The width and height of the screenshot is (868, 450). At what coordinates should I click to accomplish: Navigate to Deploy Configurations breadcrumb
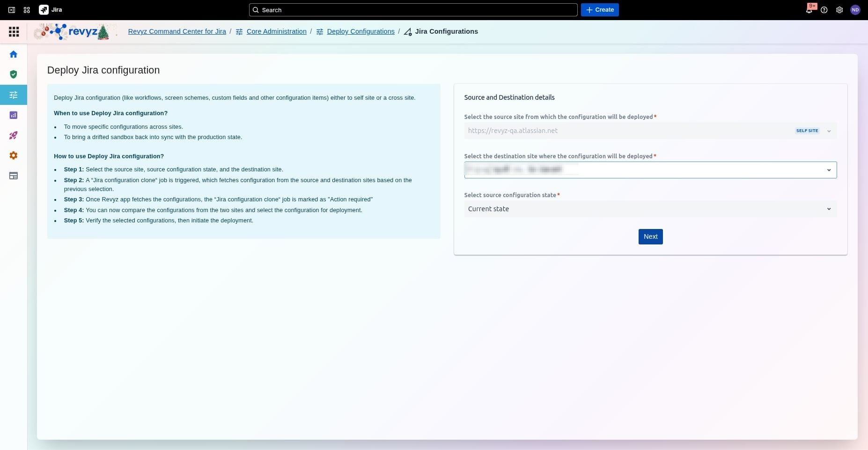360,31
